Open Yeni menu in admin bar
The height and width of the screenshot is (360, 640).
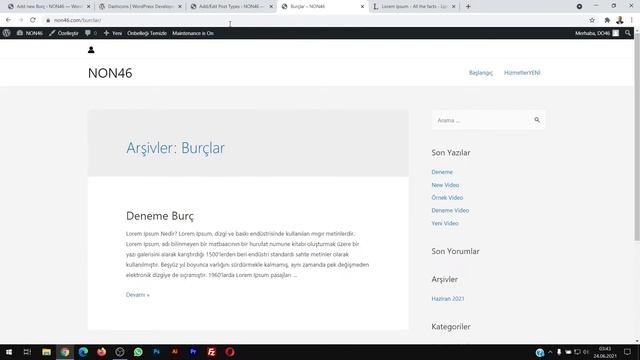[x=113, y=33]
